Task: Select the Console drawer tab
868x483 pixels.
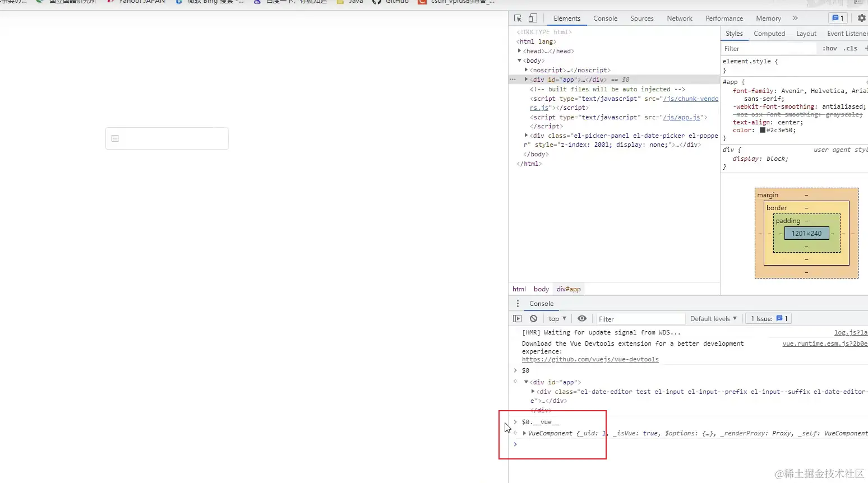Action: tap(541, 303)
